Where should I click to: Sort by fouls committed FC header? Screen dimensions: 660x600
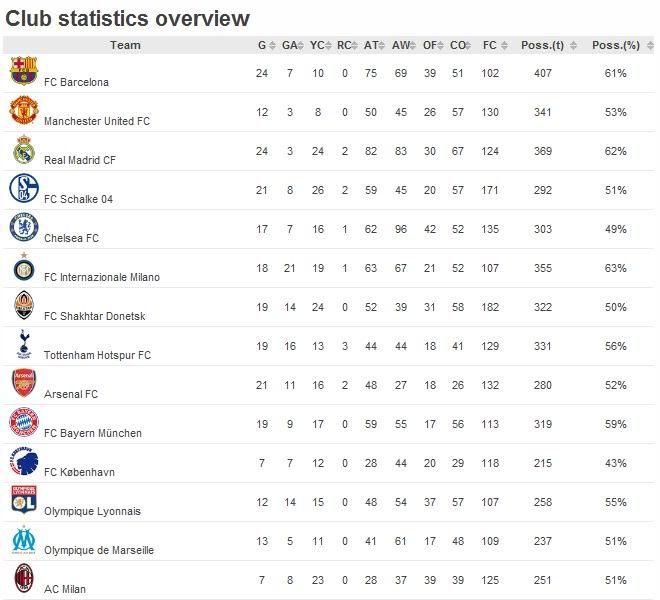[489, 45]
